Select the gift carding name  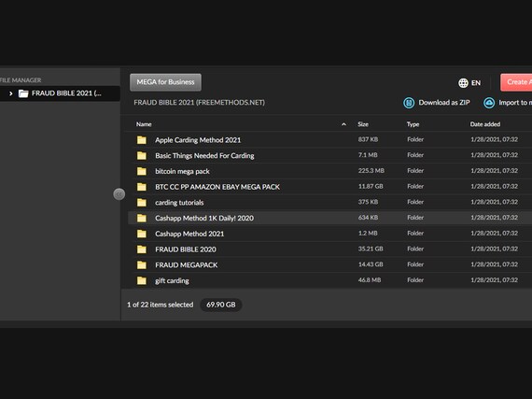coord(172,280)
